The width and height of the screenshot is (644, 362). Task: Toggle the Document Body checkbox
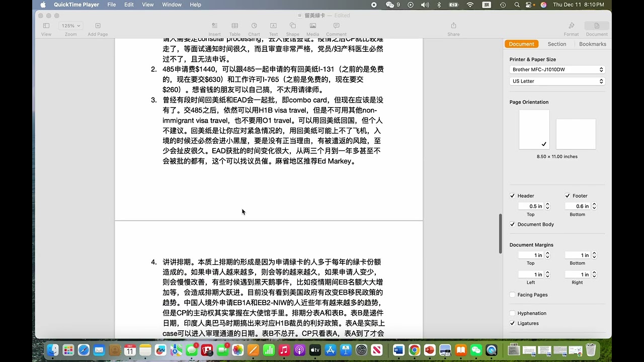point(512,224)
